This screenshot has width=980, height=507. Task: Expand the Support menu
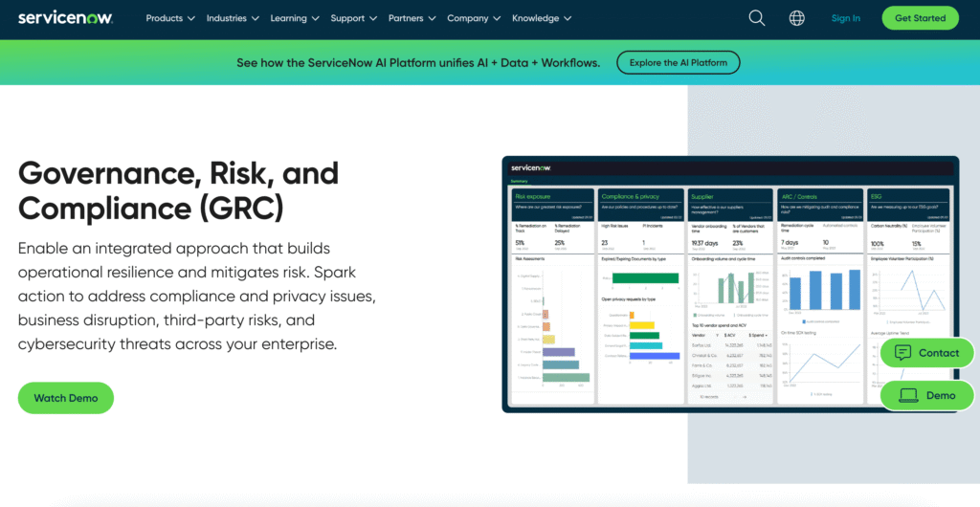[354, 18]
